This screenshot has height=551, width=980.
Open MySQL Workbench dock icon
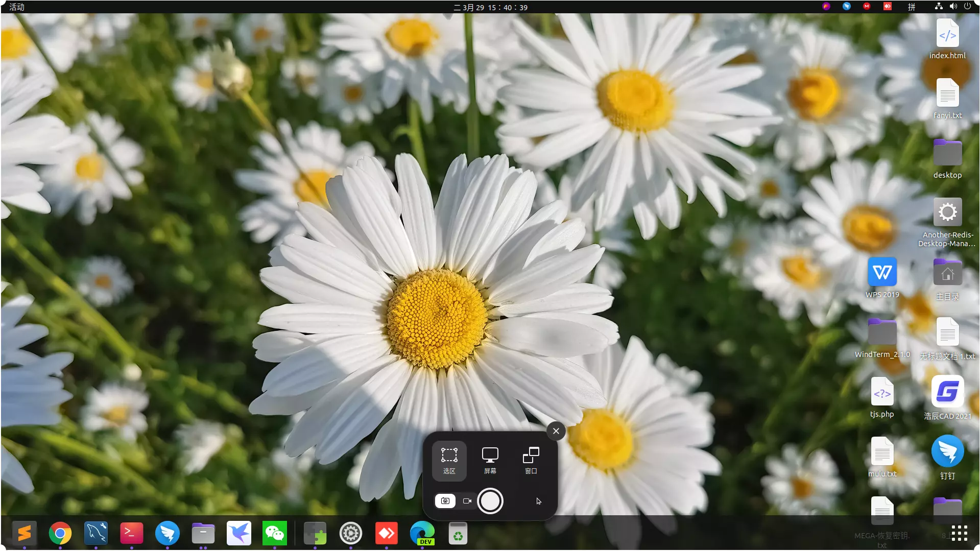coord(96,534)
